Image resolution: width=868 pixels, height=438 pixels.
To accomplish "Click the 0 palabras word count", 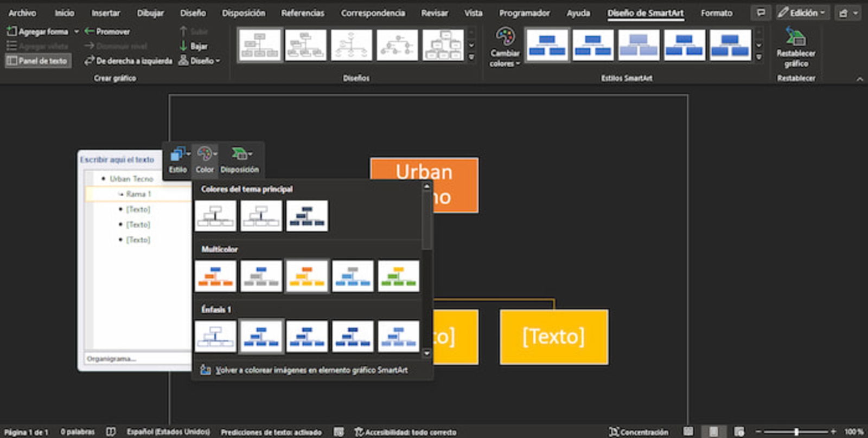I will pos(78,432).
